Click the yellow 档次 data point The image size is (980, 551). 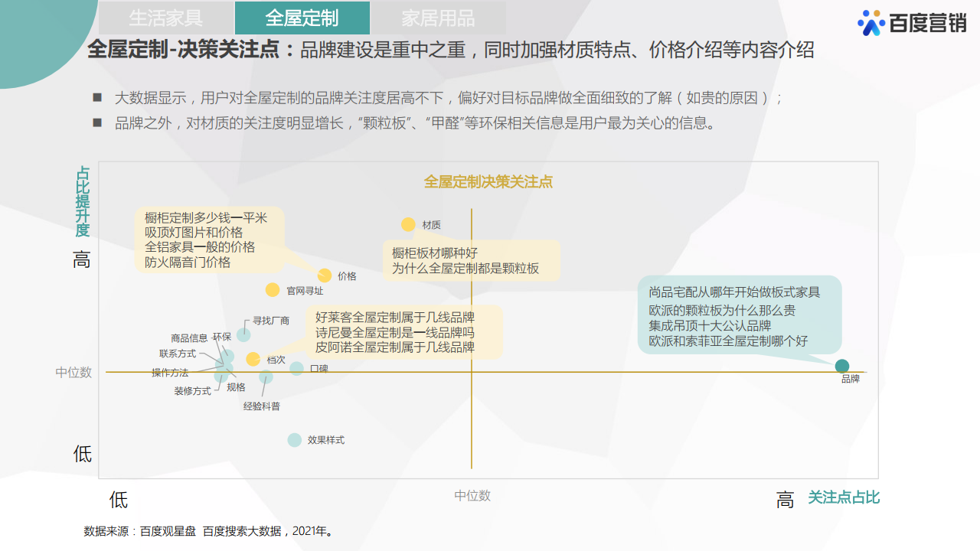pos(253,359)
